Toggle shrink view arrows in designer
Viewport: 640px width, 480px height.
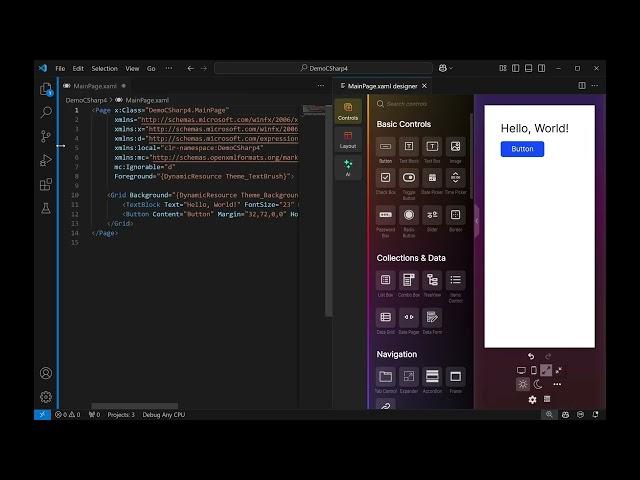(x=558, y=370)
